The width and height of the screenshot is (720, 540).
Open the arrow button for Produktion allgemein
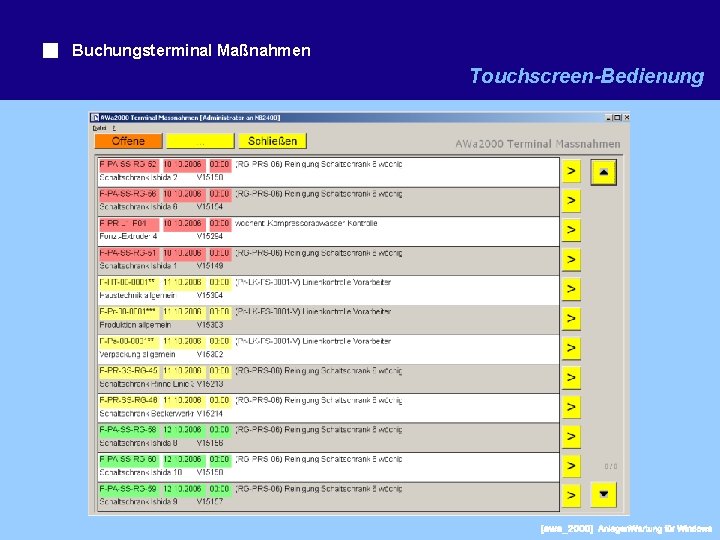coord(571,318)
